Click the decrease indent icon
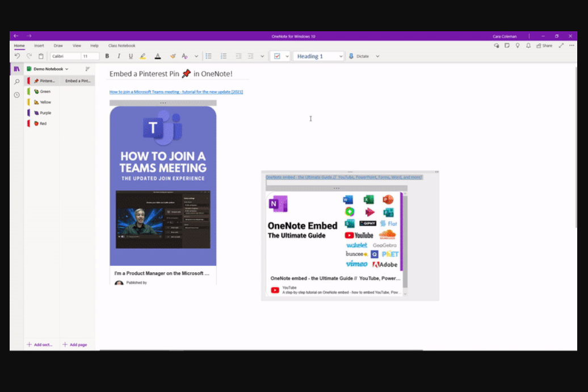The width and height of the screenshot is (588, 392). [238, 56]
